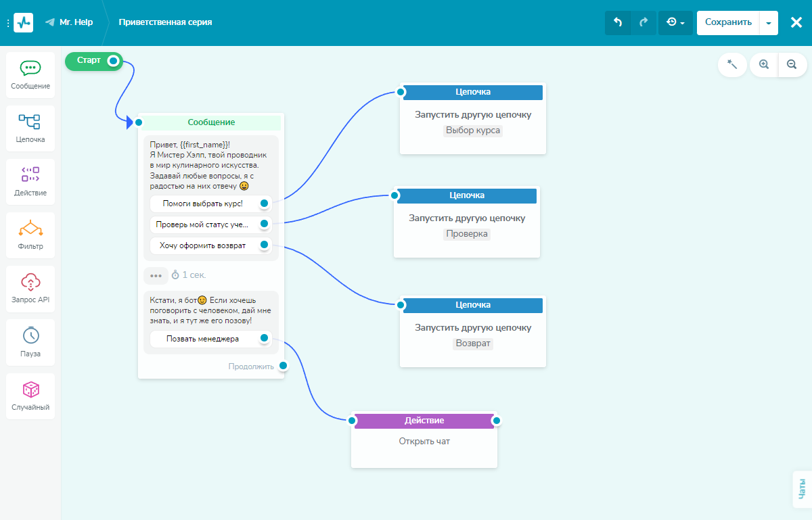The height and width of the screenshot is (520, 812).
Task: Click the Старт output connector dot
Action: (x=113, y=61)
